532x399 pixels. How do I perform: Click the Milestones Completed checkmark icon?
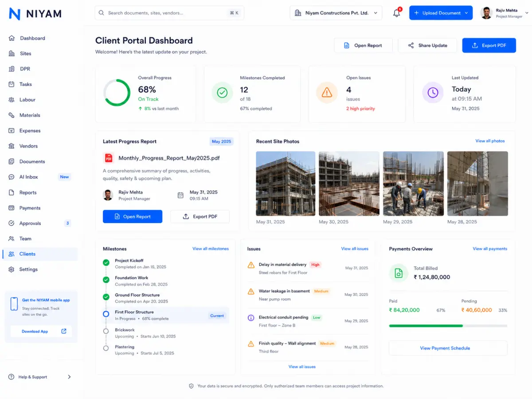(222, 93)
